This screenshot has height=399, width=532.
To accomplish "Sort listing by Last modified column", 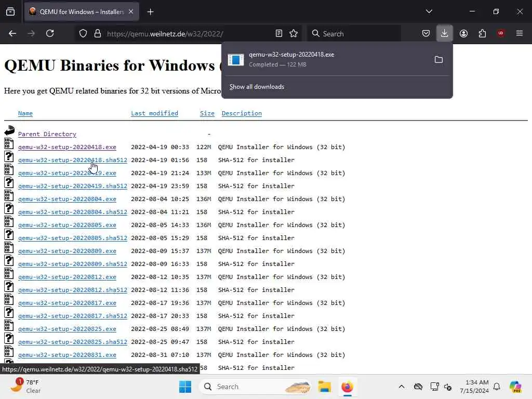I will point(154,113).
